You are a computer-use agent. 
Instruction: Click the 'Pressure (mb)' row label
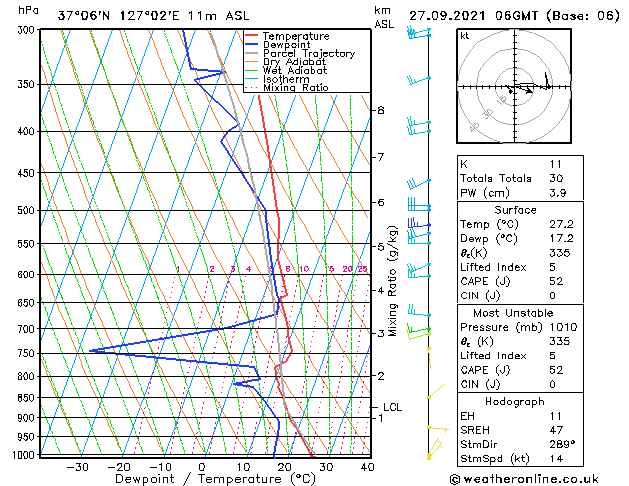click(500, 328)
